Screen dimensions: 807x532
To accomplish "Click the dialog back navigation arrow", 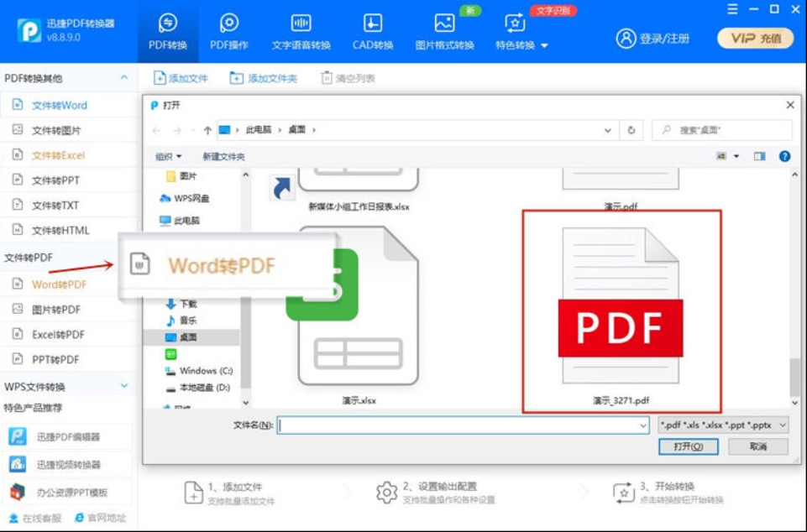I will pos(156,130).
